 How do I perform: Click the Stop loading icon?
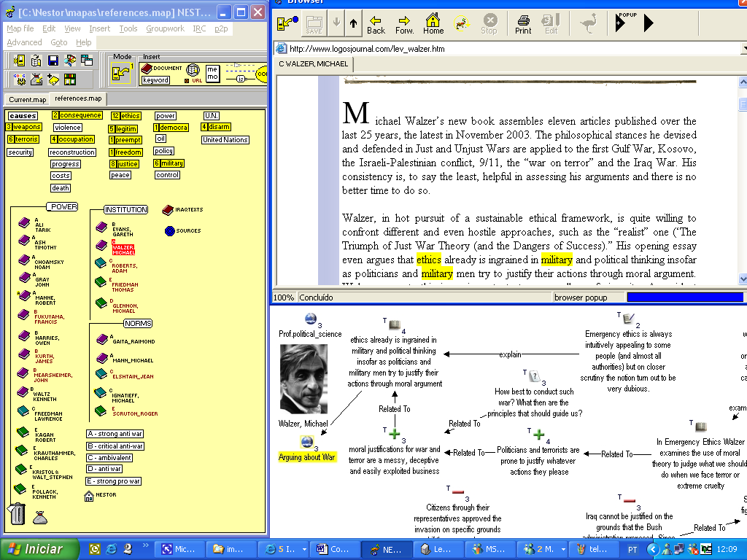(x=489, y=24)
